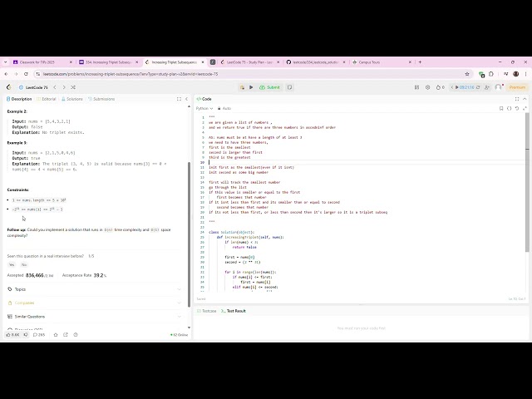Bookmark this page with the star

click(x=467, y=74)
